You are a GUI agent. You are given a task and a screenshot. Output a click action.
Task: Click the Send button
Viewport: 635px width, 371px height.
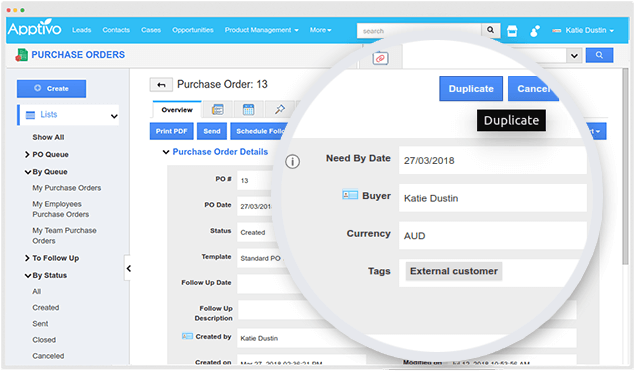tap(212, 131)
